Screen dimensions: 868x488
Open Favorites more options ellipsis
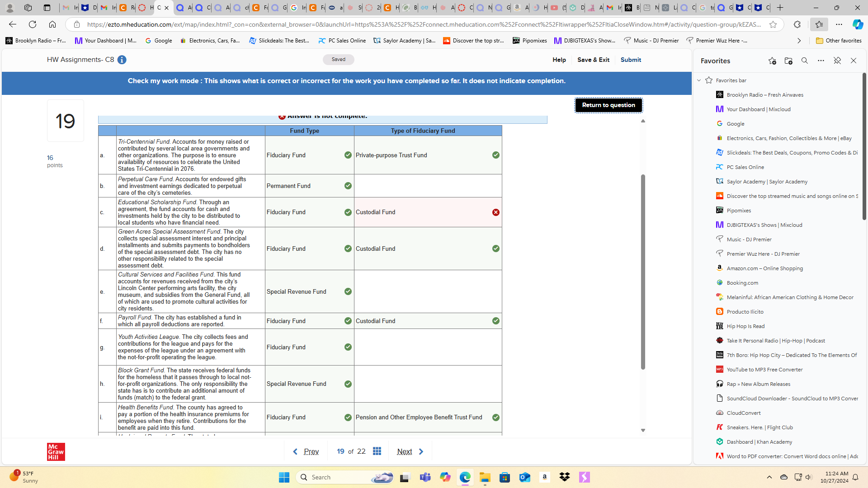(821, 61)
